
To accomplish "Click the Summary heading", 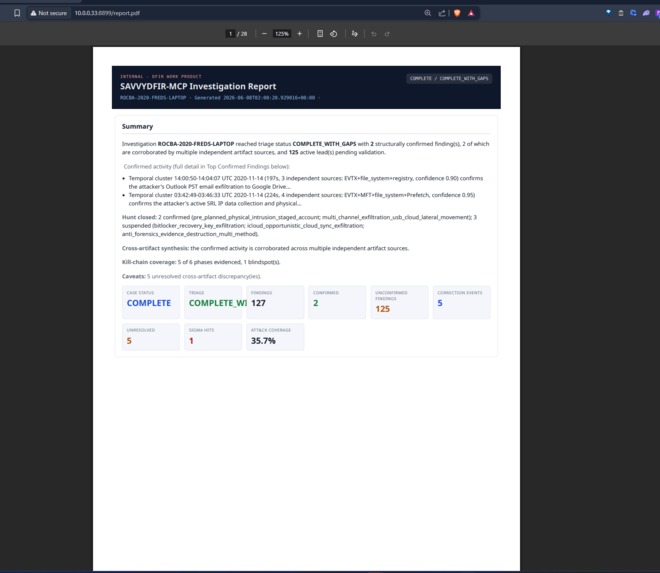I will 137,126.
